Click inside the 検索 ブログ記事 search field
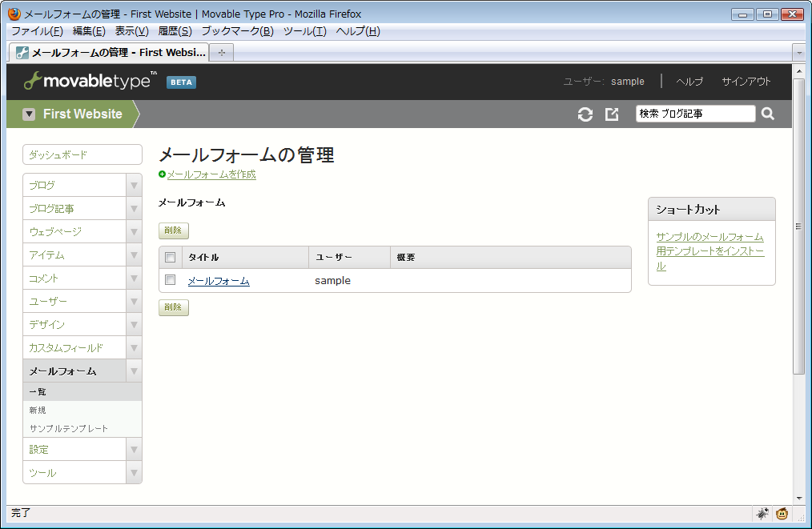This screenshot has height=529, width=812. point(695,114)
